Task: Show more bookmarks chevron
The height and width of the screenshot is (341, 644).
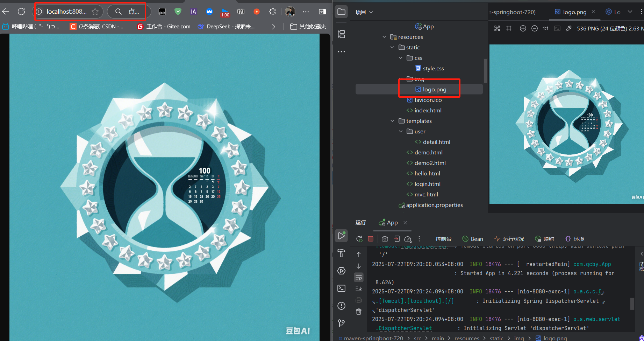Action: [x=273, y=27]
